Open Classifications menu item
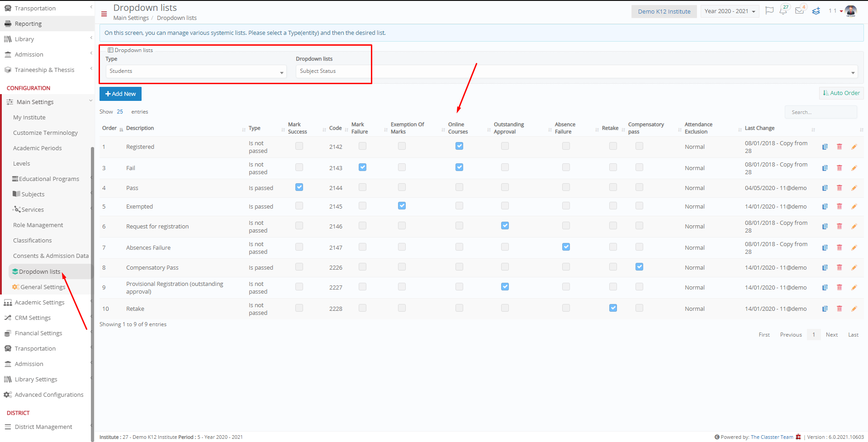The width and height of the screenshot is (868, 442). [x=32, y=240]
